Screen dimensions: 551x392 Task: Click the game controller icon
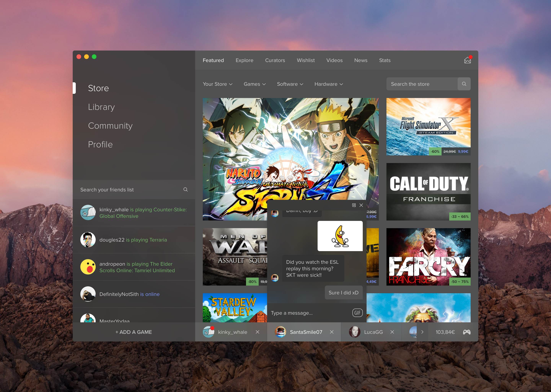467,332
